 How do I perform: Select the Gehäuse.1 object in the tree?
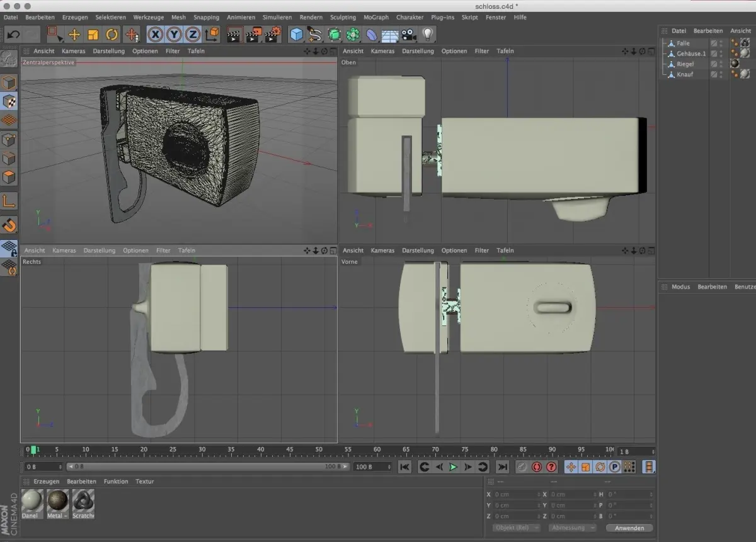click(690, 54)
